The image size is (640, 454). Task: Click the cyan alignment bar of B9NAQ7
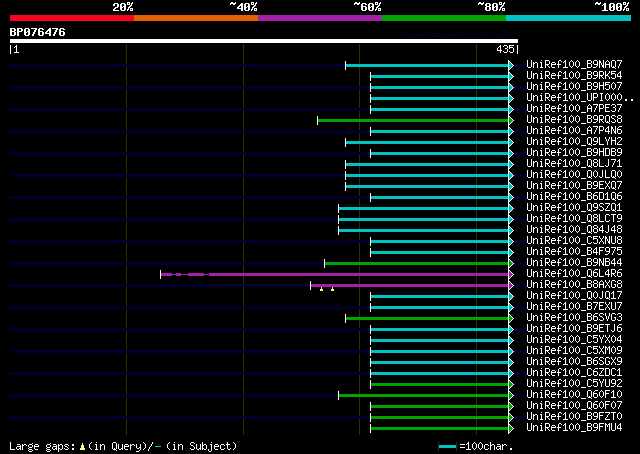pos(427,65)
